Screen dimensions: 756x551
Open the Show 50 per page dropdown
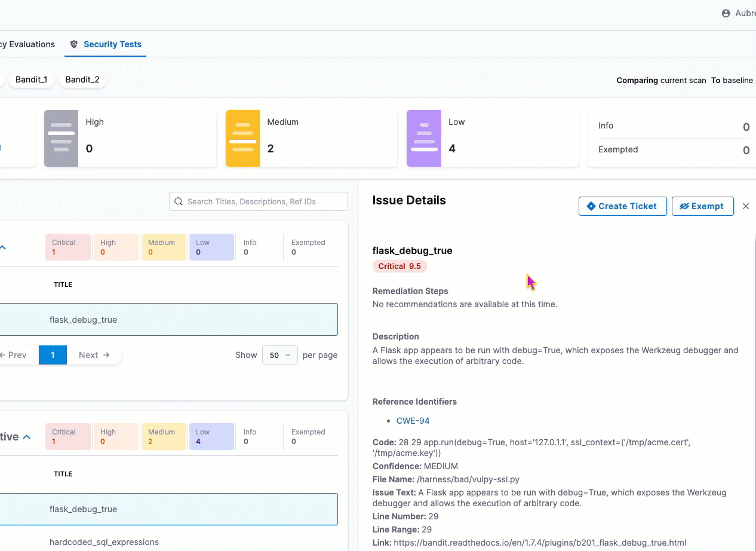click(x=279, y=355)
